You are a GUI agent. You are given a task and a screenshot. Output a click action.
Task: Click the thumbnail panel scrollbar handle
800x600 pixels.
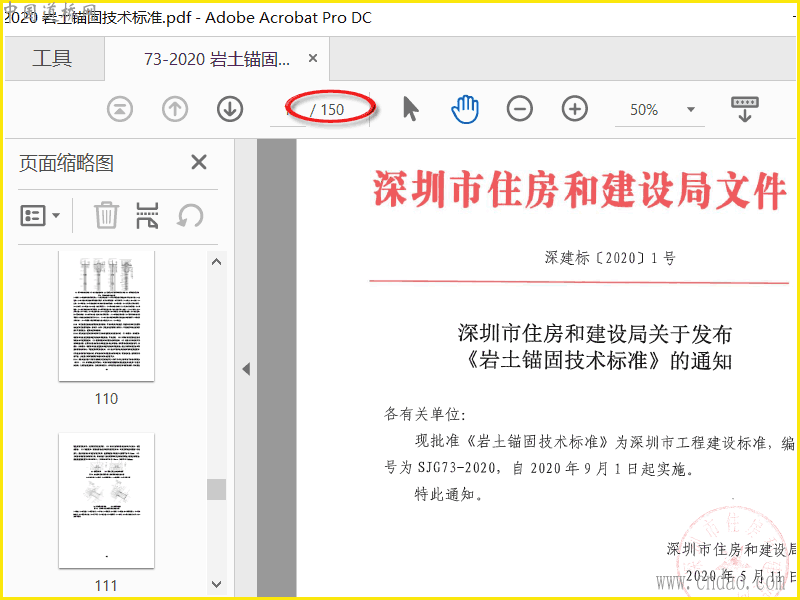216,489
